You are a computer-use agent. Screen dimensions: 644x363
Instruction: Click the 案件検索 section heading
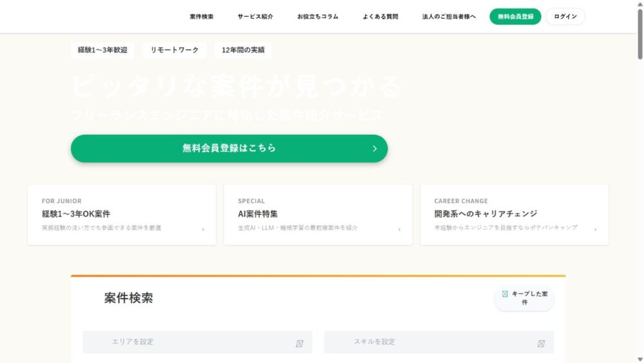click(129, 298)
